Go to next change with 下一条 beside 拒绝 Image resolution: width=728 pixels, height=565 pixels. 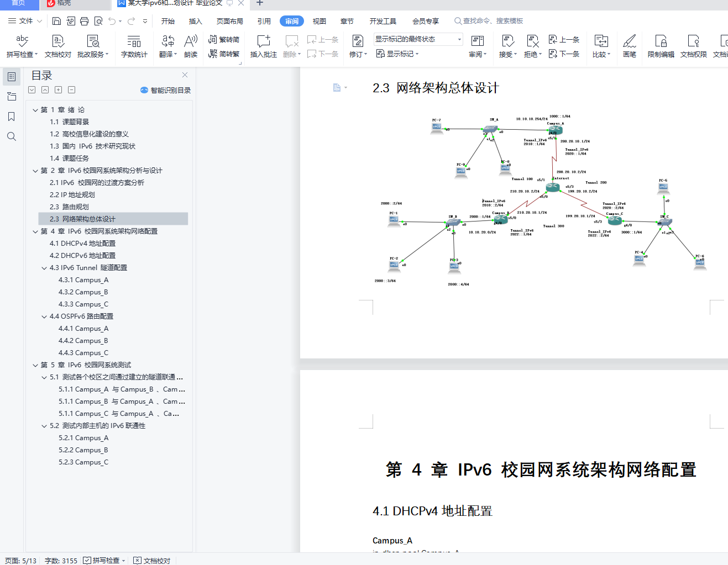click(564, 54)
